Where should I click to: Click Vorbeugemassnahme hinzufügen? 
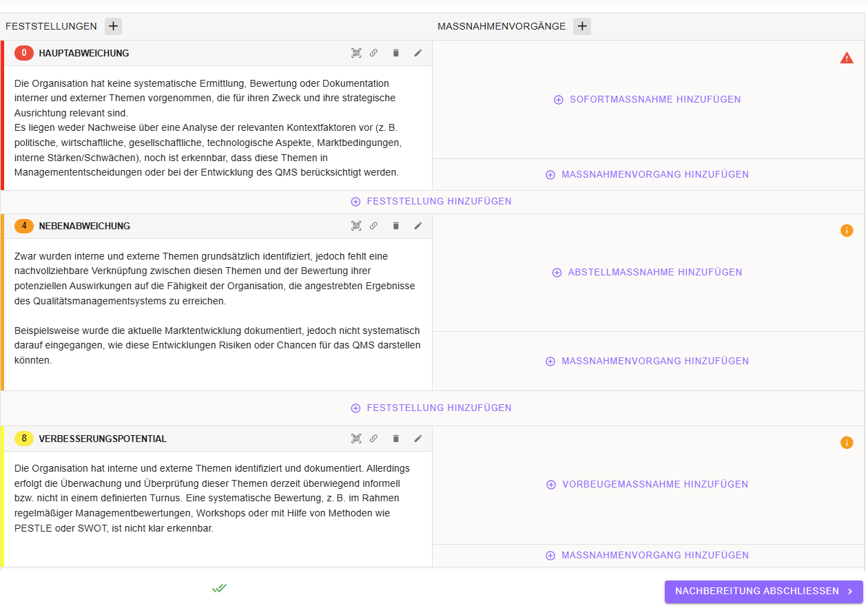click(x=648, y=485)
